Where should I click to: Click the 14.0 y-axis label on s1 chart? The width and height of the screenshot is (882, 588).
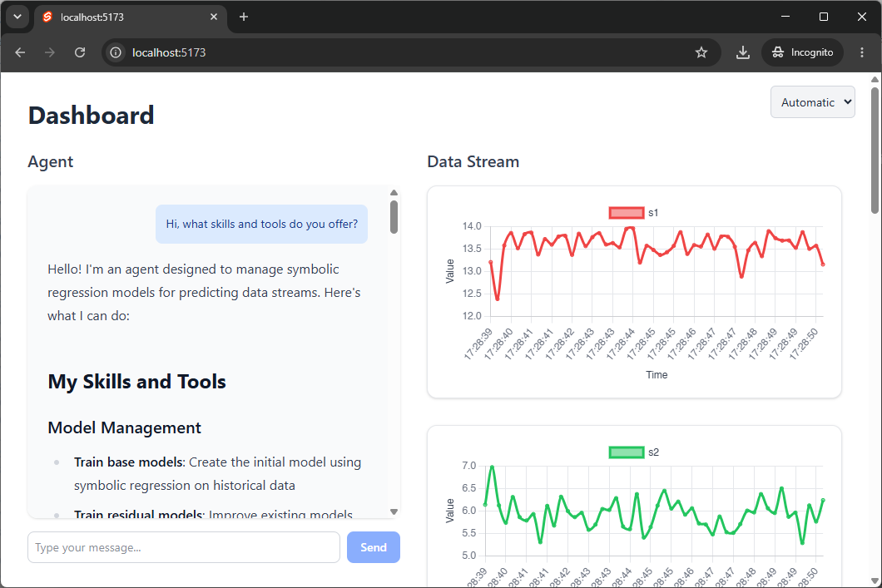pyautogui.click(x=472, y=226)
